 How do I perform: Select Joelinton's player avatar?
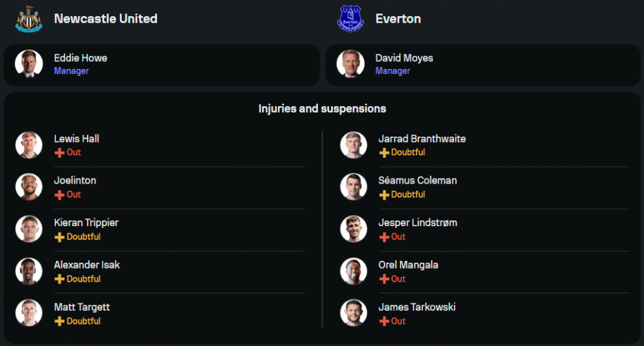[x=29, y=187]
